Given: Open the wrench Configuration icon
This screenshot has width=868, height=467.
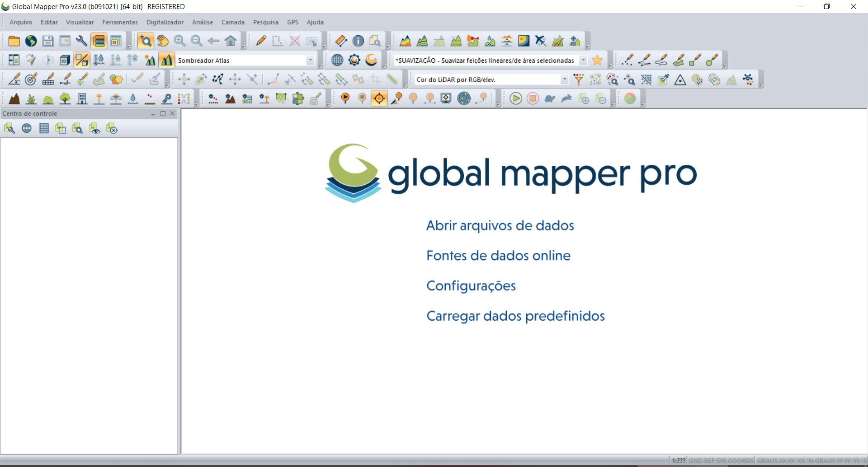Looking at the screenshot, I should point(82,41).
